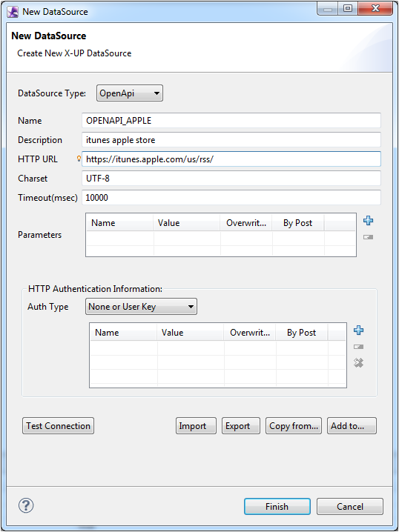399x532 pixels.
Task: Open the DataSource Type dropdown
Action: pyautogui.click(x=130, y=93)
